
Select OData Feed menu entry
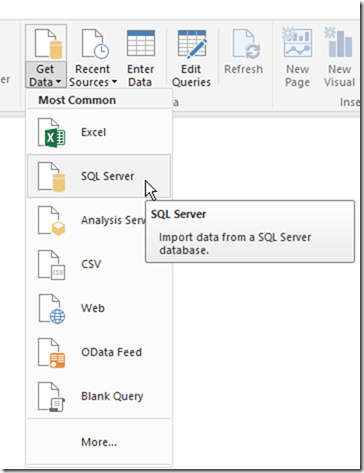(x=99, y=352)
